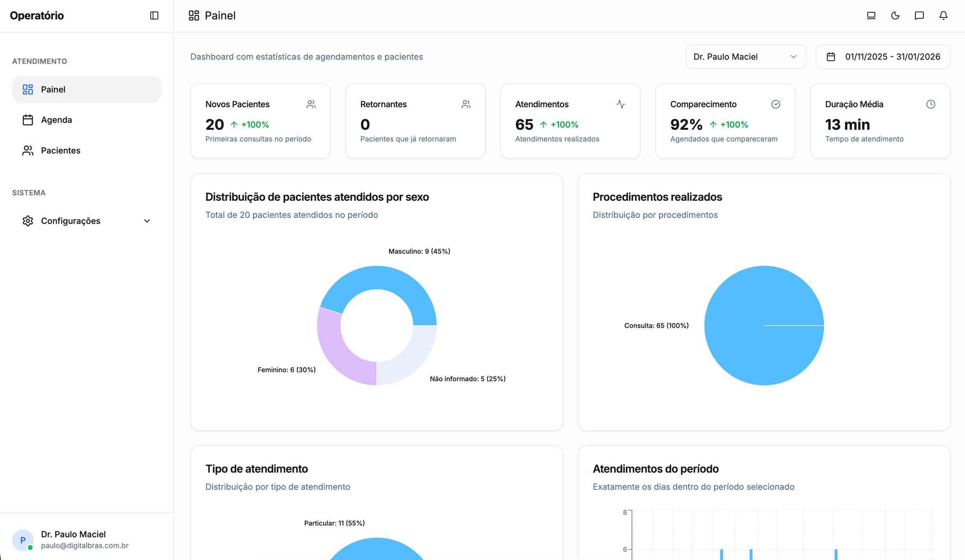The height and width of the screenshot is (560, 965).
Task: Click the Comparecimento 92% card
Action: click(x=724, y=121)
